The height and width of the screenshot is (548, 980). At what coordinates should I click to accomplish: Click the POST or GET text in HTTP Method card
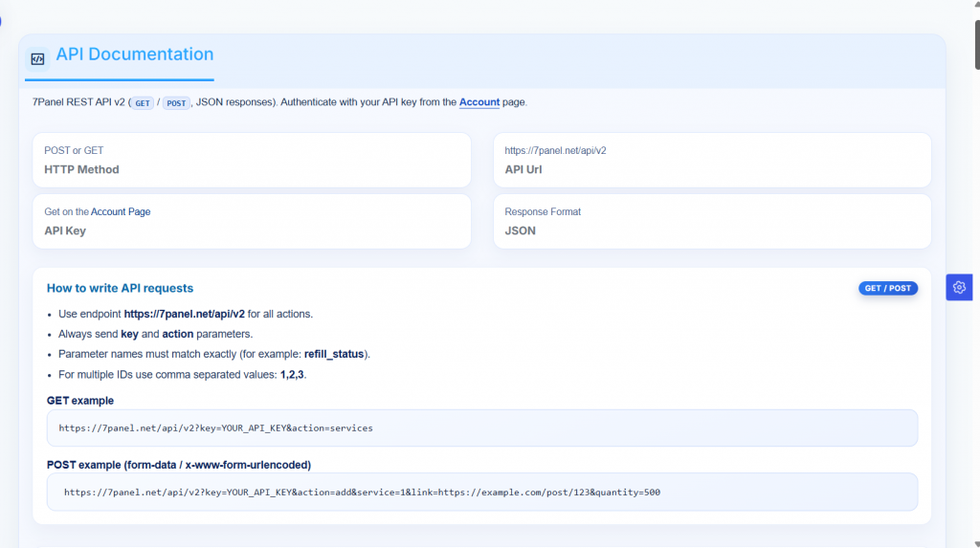(74, 150)
